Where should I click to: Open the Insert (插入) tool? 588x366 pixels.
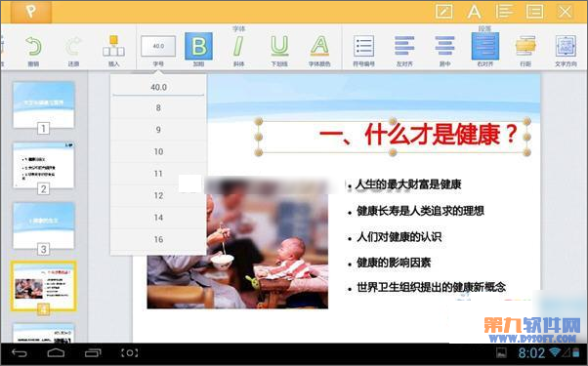(113, 46)
